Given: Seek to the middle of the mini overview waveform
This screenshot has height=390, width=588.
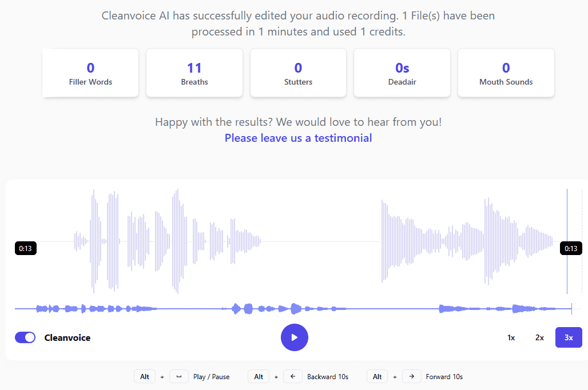Looking at the screenshot, I should [x=293, y=309].
